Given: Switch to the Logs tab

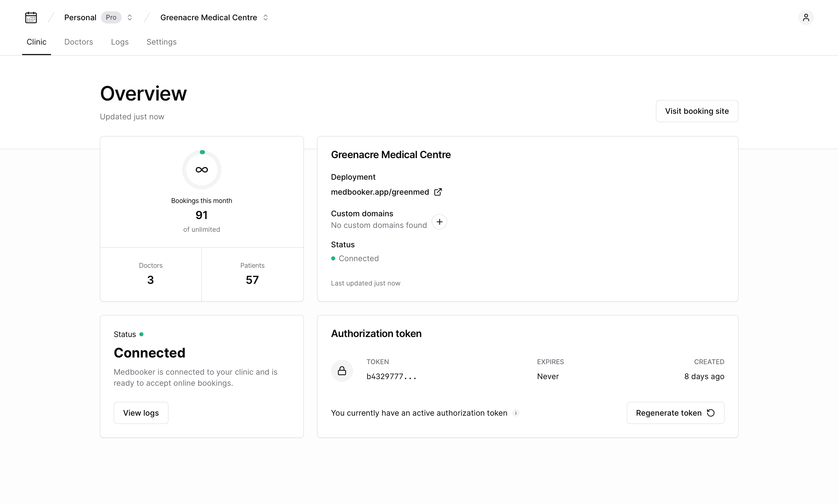Looking at the screenshot, I should (x=120, y=42).
